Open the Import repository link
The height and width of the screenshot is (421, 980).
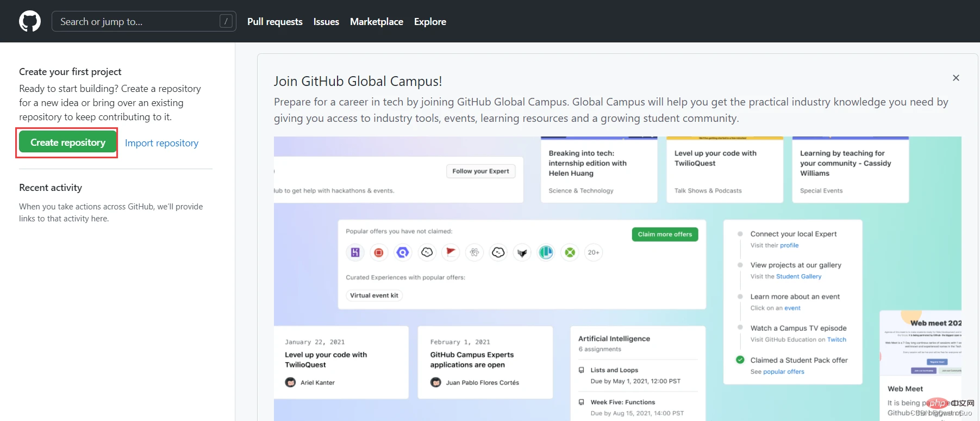click(x=161, y=143)
